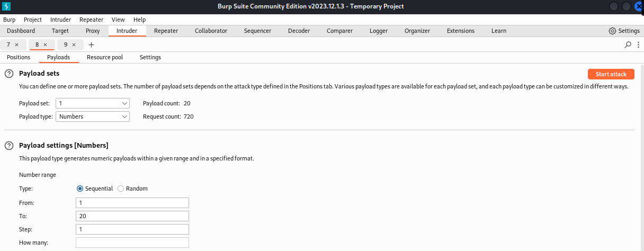Click the Start attack button
This screenshot has width=644, height=251.
coord(611,74)
